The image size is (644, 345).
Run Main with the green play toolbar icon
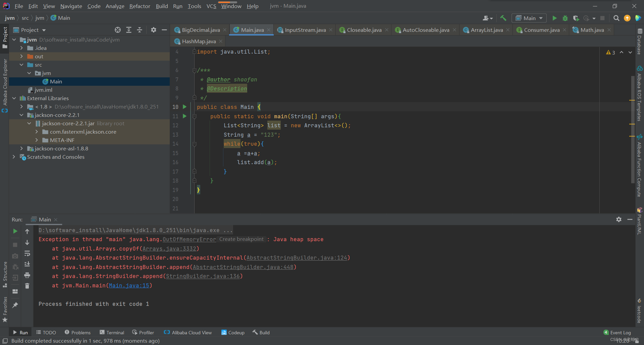click(554, 18)
